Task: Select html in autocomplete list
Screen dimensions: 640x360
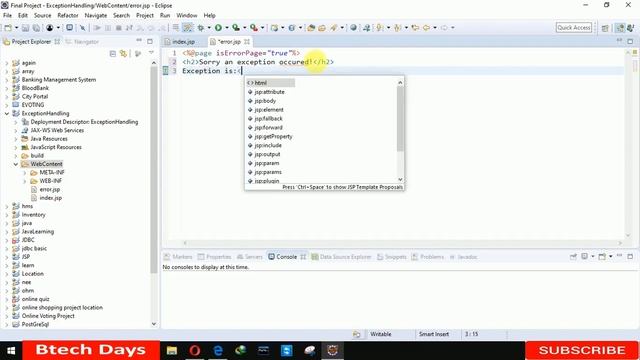Action: [x=271, y=83]
